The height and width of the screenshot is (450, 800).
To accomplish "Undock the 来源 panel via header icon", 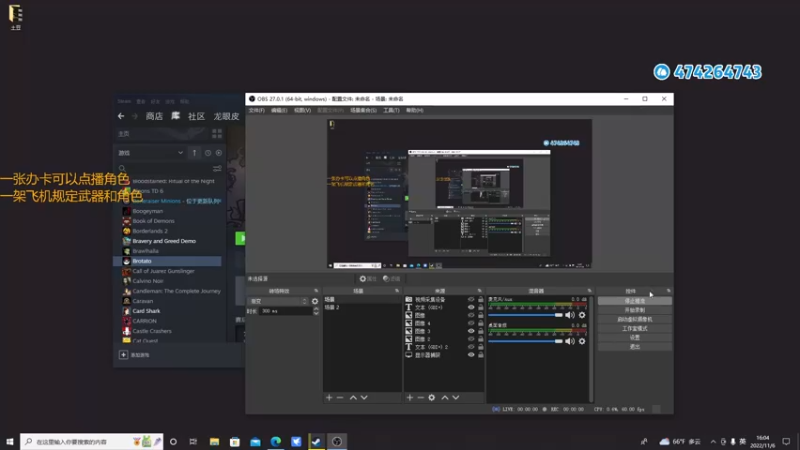I will click(480, 291).
